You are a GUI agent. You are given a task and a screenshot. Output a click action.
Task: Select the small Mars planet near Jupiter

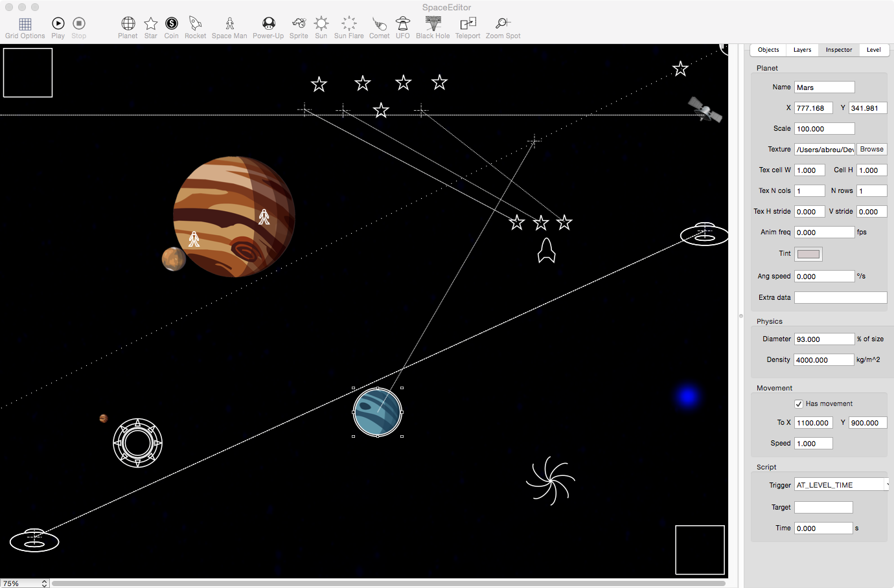point(174,259)
